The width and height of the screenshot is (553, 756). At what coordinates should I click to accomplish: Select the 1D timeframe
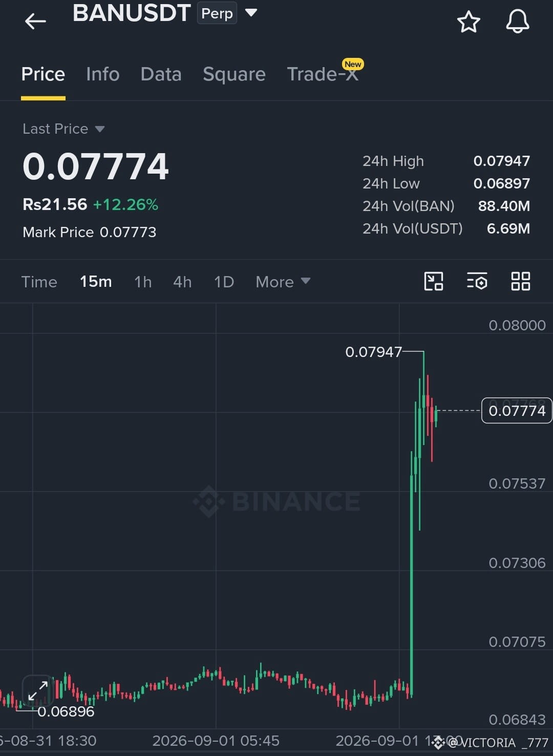click(x=224, y=282)
